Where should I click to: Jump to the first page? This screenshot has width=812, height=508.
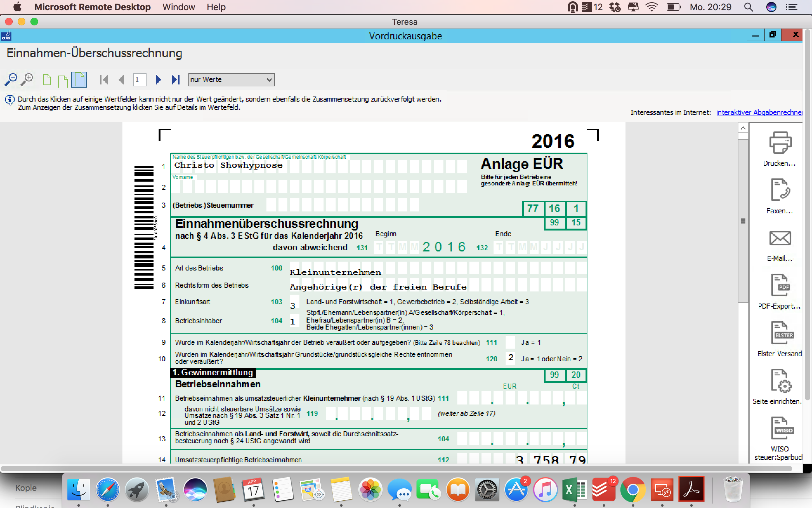pos(104,80)
